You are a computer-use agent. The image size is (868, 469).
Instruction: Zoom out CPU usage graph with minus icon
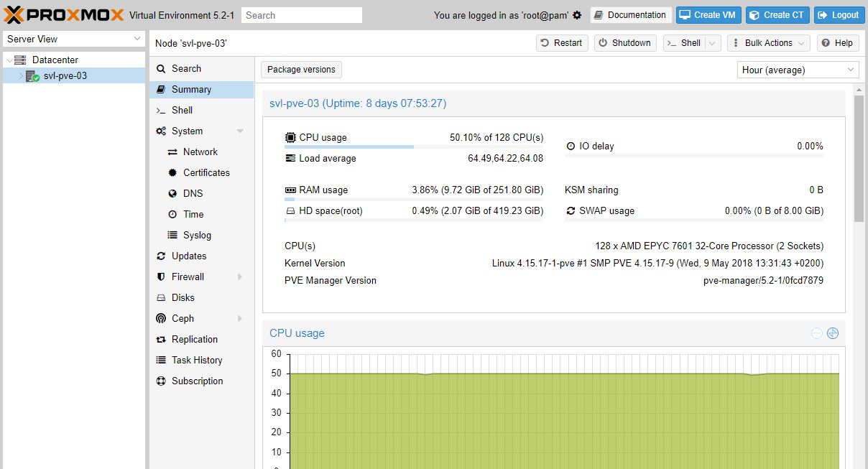pos(817,333)
